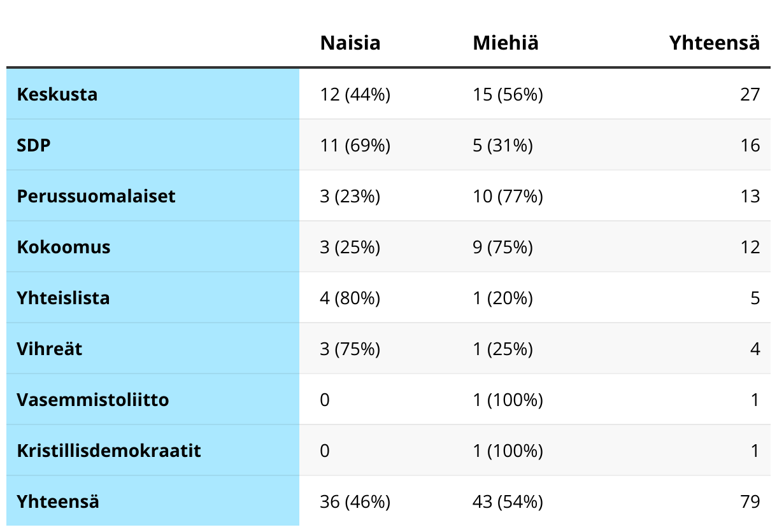Click SDP men cell 5 (31%)

(x=503, y=145)
